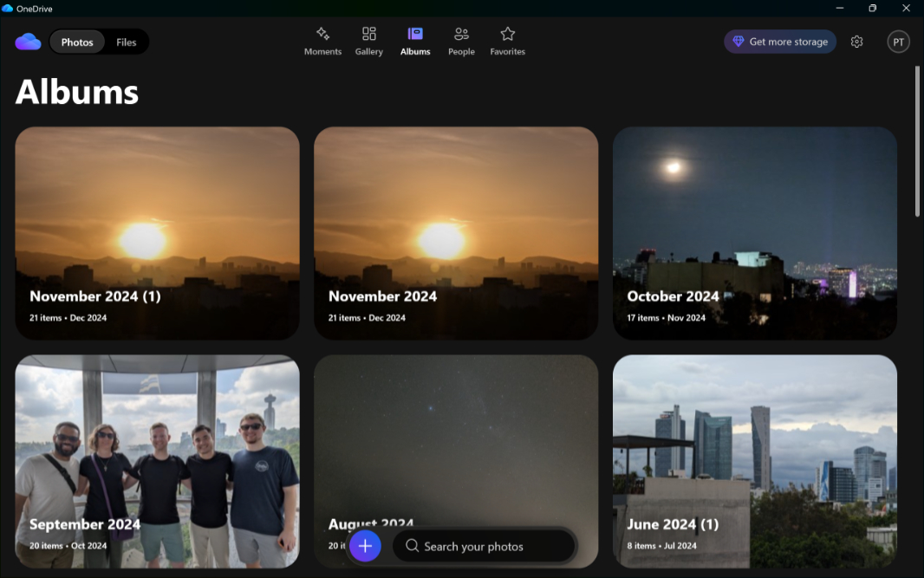
Task: Restore down the OneDrive window
Action: (x=872, y=8)
